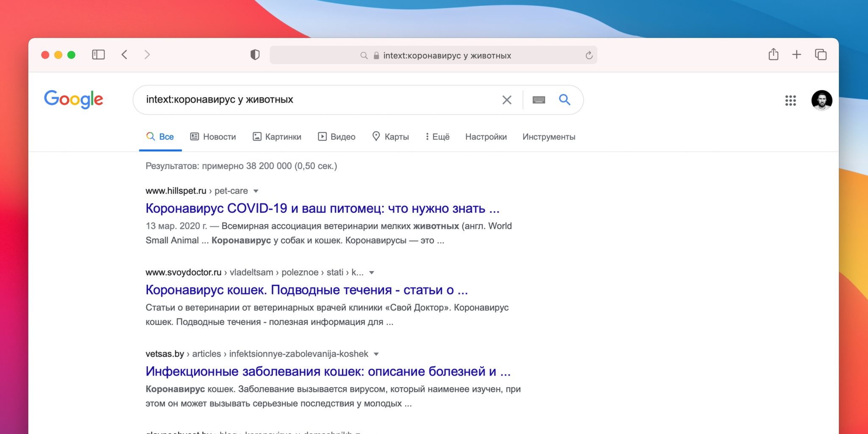Show the tab overview icon
The image size is (868, 434).
pos(821,54)
